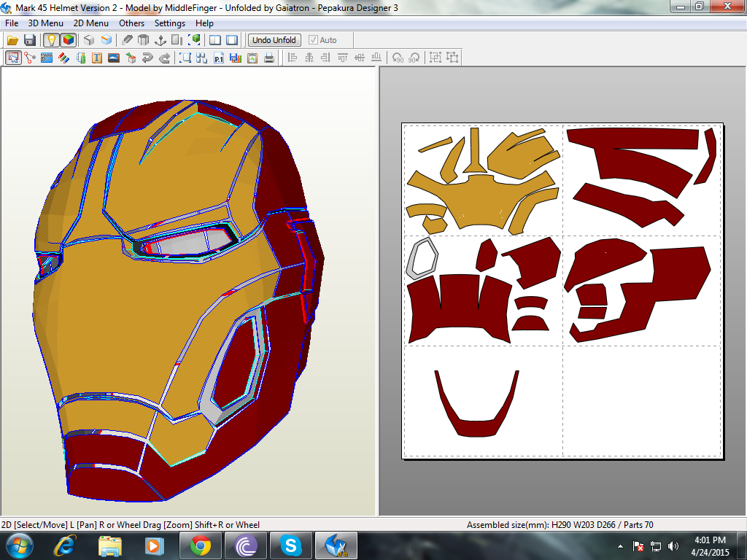This screenshot has width=747, height=560.
Task: Open the Others menu
Action: [131, 23]
